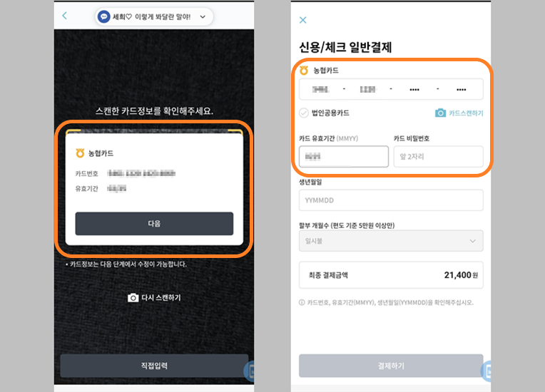
Task: Click the floating round button on payment screen
Action: pos(487,371)
